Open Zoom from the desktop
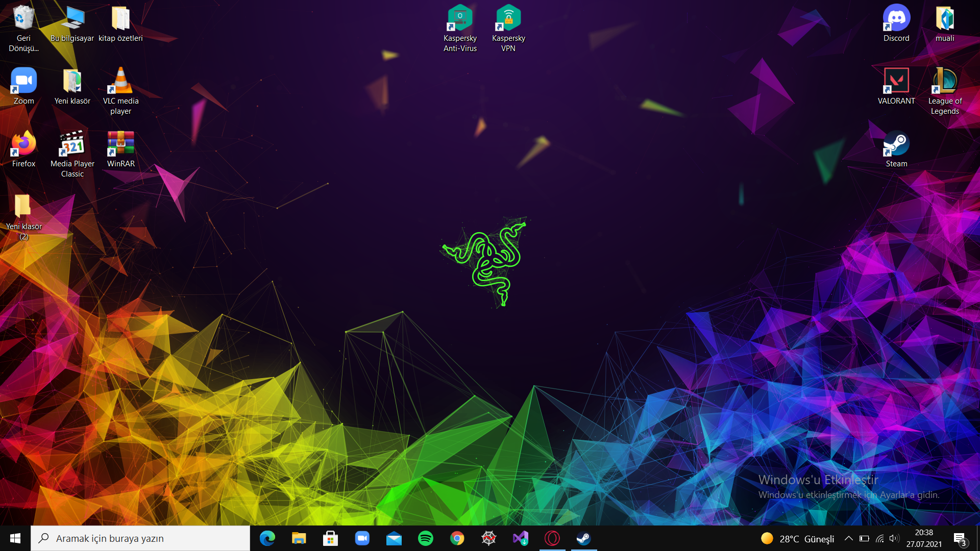The width and height of the screenshot is (980, 551). pyautogui.click(x=23, y=80)
